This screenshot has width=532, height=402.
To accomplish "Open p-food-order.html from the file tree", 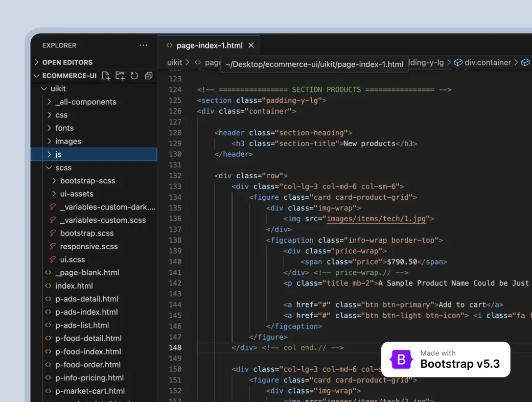I will [88, 365].
